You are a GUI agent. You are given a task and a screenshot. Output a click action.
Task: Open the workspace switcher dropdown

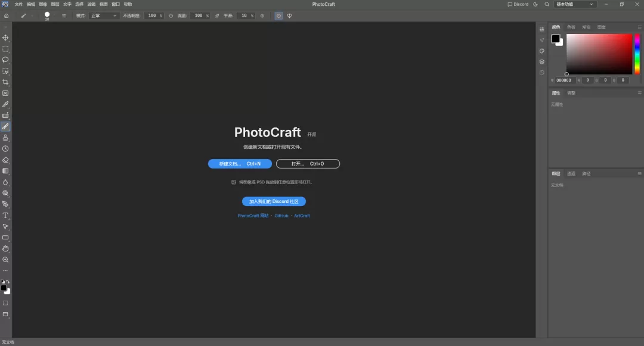pyautogui.click(x=575, y=4)
